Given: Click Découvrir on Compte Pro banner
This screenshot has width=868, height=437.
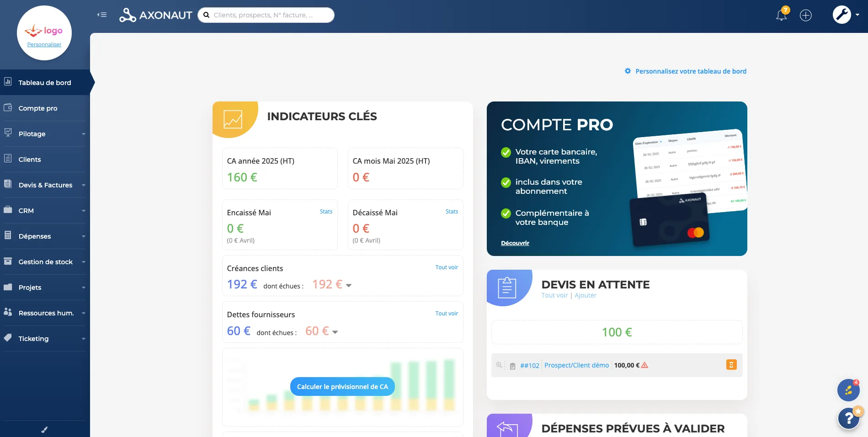Looking at the screenshot, I should pyautogui.click(x=515, y=243).
